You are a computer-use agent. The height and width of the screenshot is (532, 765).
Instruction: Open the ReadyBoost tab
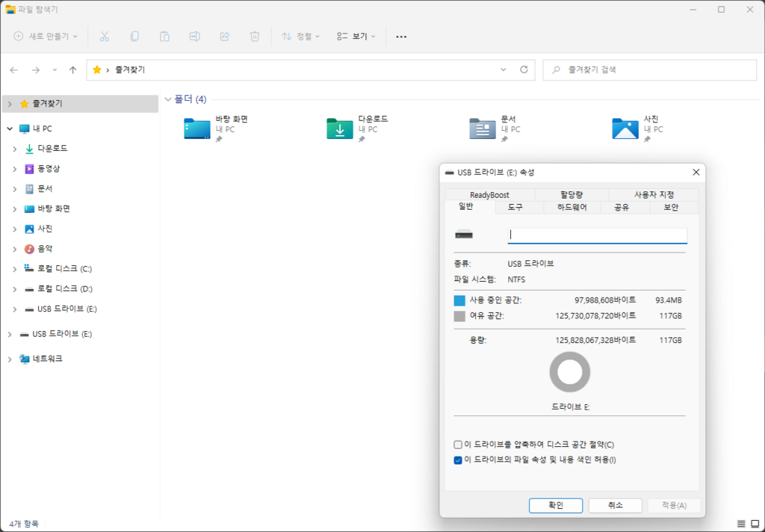[x=489, y=194]
